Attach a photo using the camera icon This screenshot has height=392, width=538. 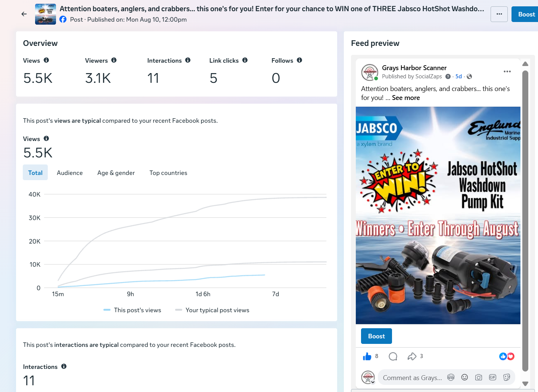tap(479, 377)
